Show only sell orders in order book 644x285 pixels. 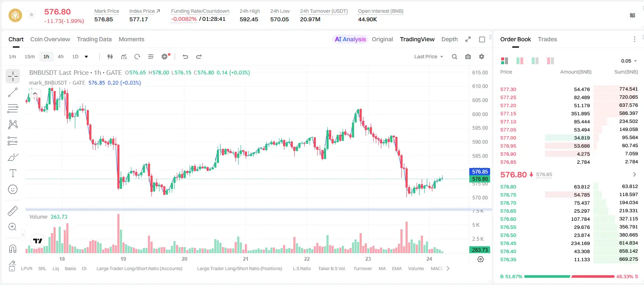[551, 61]
